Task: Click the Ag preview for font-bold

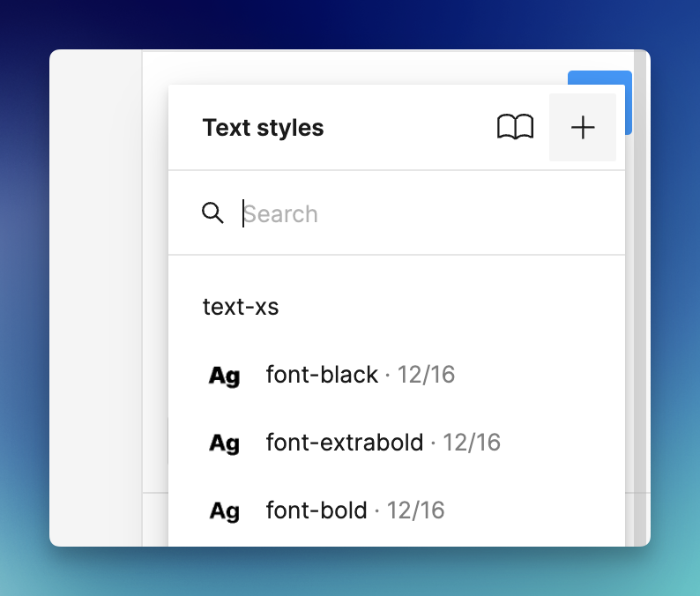Action: tap(224, 510)
